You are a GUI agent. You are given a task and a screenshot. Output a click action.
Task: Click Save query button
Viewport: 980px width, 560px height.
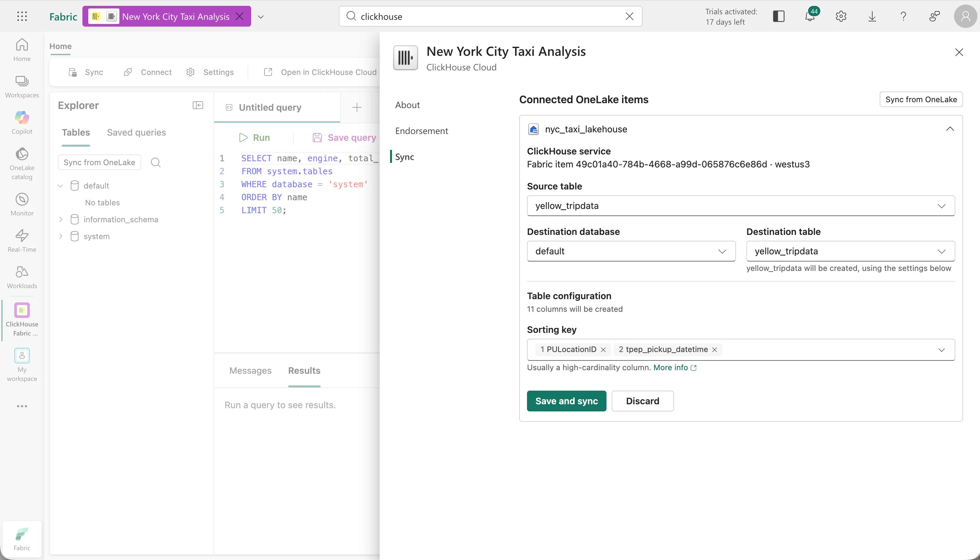point(345,138)
